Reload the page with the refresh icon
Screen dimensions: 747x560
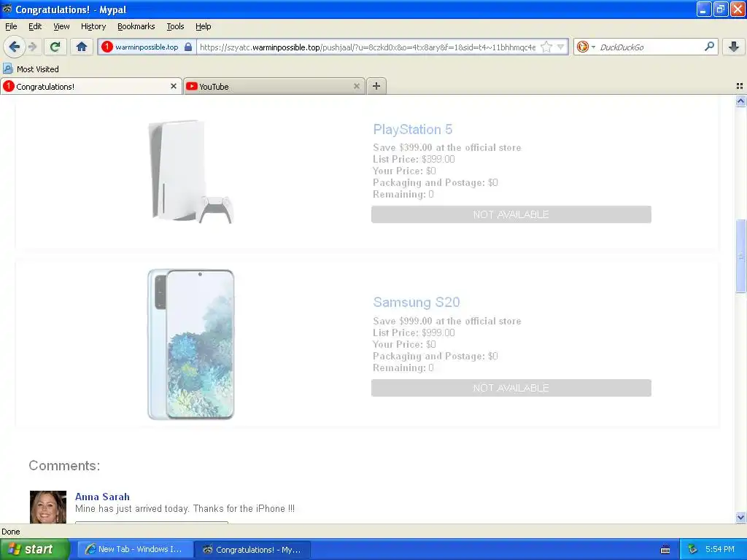55,47
